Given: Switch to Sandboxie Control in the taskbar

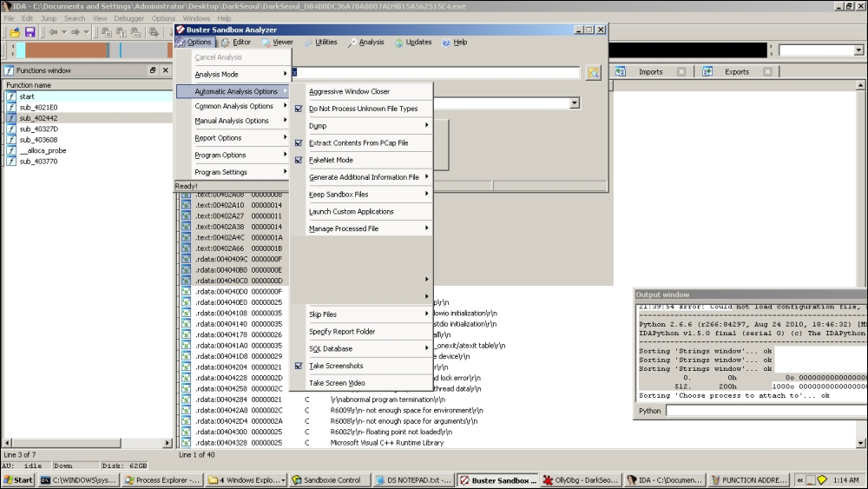Looking at the screenshot, I should (x=331, y=480).
